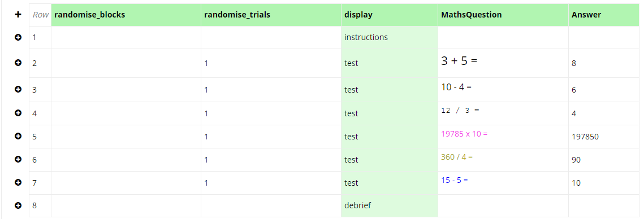Click the display column header

coord(390,15)
